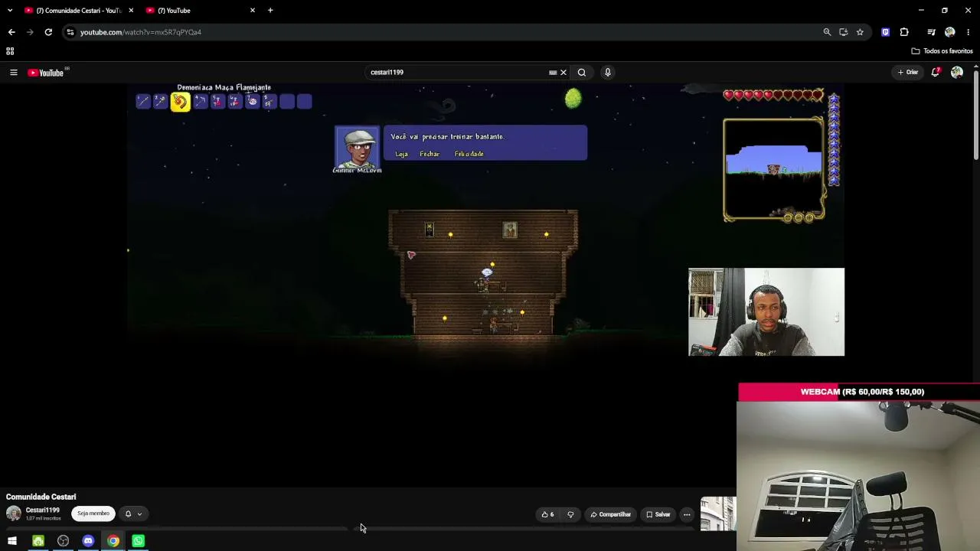Screen dimensions: 980x551
Task: Open the Todos os favoritos bookmarks folder
Action: (x=942, y=51)
